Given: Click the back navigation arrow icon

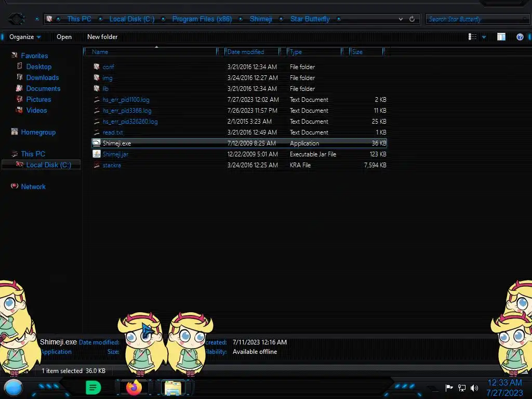Looking at the screenshot, I should pos(16,19).
